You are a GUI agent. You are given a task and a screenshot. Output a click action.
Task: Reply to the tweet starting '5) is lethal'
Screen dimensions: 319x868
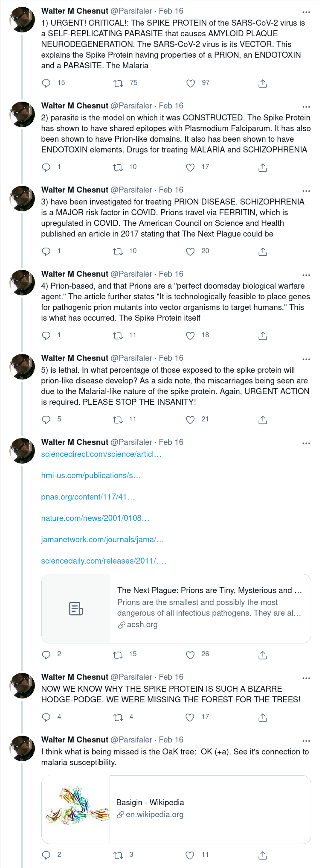coord(46,420)
